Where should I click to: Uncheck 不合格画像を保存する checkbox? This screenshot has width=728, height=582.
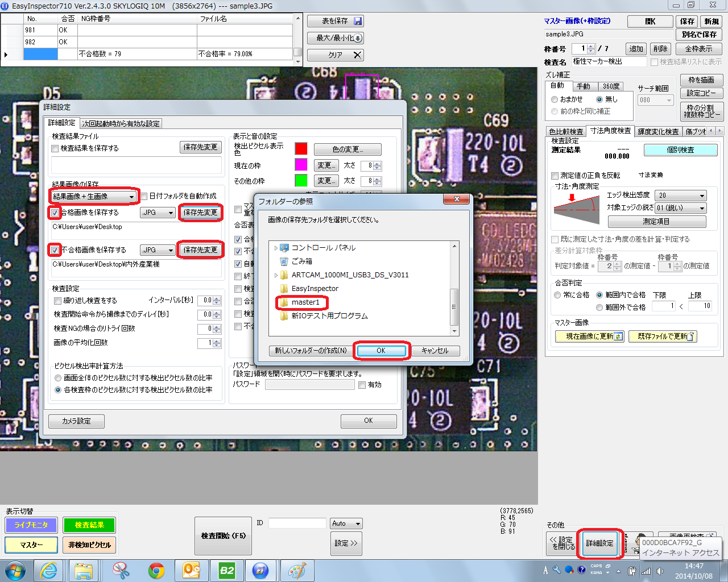tap(55, 250)
